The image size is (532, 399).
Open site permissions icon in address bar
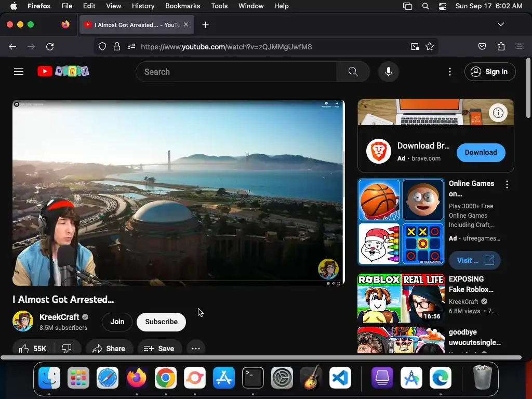coord(131,46)
